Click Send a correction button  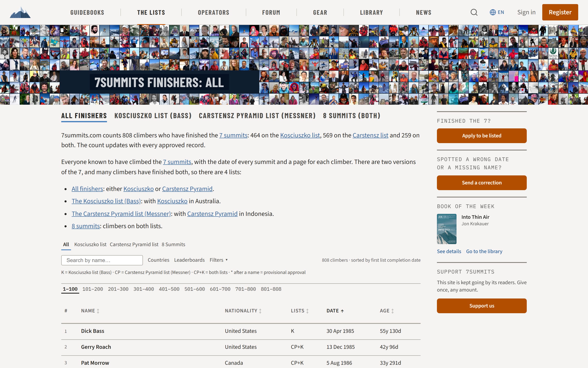[x=481, y=183]
